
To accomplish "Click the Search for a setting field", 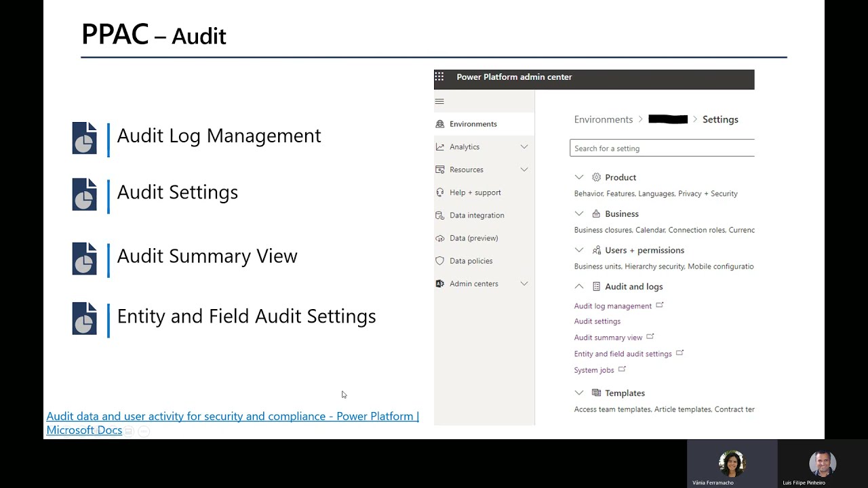I will coord(662,148).
